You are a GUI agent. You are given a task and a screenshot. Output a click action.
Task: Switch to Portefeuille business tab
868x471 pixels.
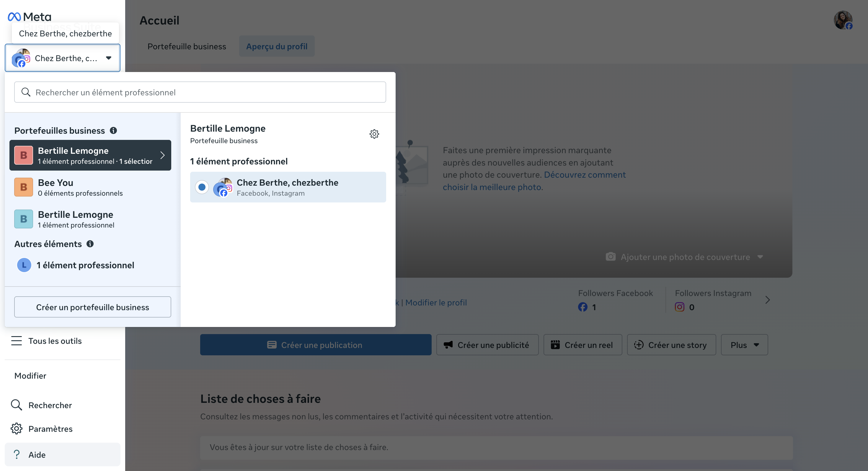click(187, 47)
